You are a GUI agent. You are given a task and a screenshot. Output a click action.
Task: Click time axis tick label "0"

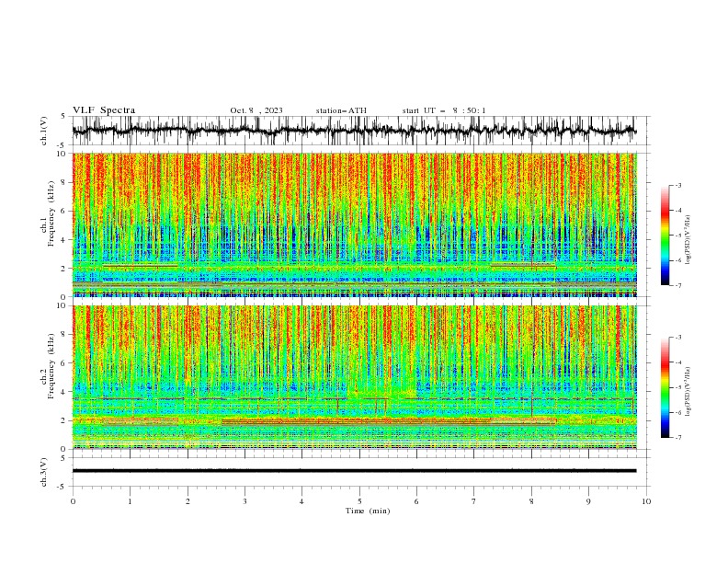coord(73,501)
